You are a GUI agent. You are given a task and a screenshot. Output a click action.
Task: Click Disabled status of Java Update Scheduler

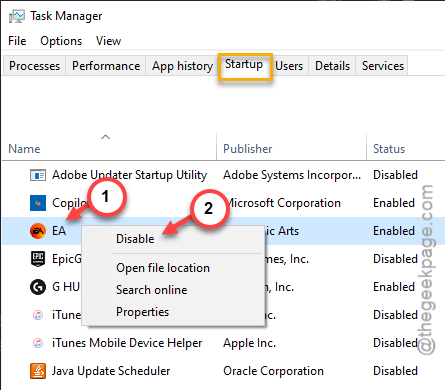[395, 371]
